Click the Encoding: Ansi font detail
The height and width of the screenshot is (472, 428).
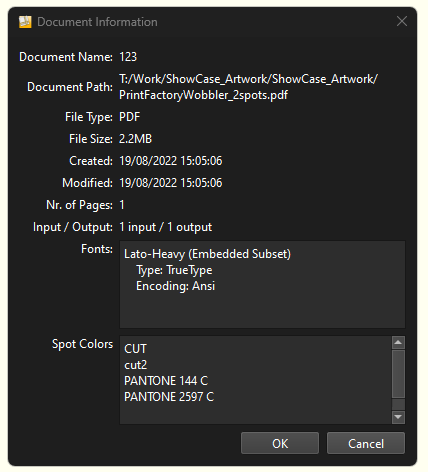pos(176,286)
